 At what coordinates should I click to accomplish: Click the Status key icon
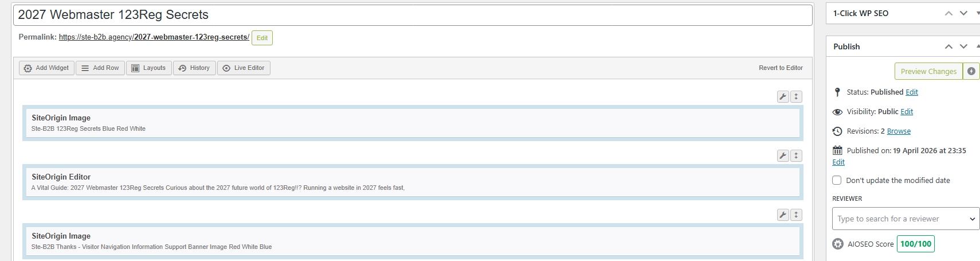click(837, 92)
